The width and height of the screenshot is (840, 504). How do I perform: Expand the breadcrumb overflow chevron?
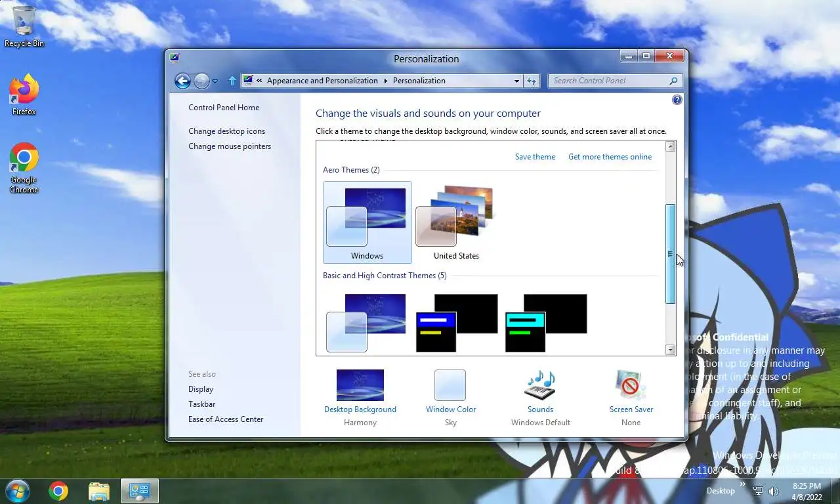point(260,81)
